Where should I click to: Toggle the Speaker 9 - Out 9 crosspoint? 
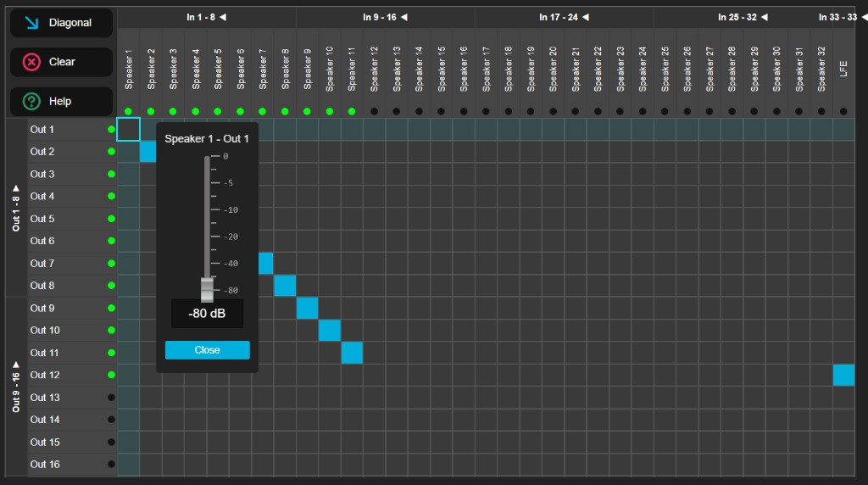[x=307, y=309]
